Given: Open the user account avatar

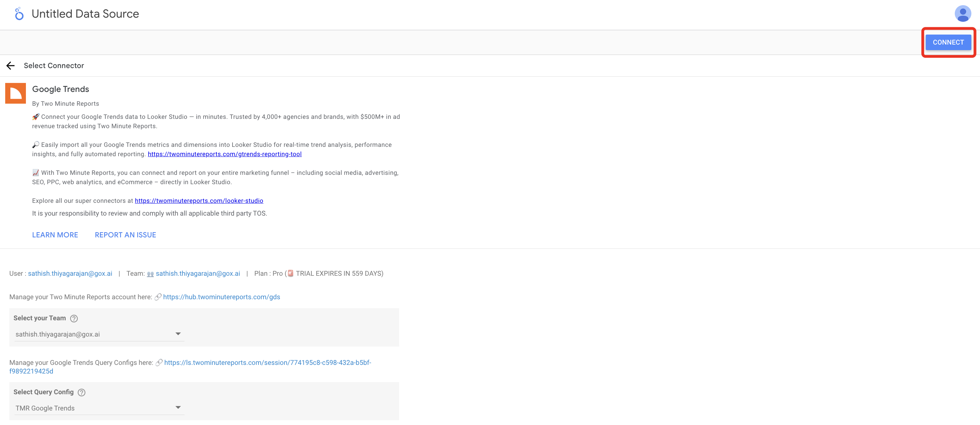Looking at the screenshot, I should pos(962,14).
